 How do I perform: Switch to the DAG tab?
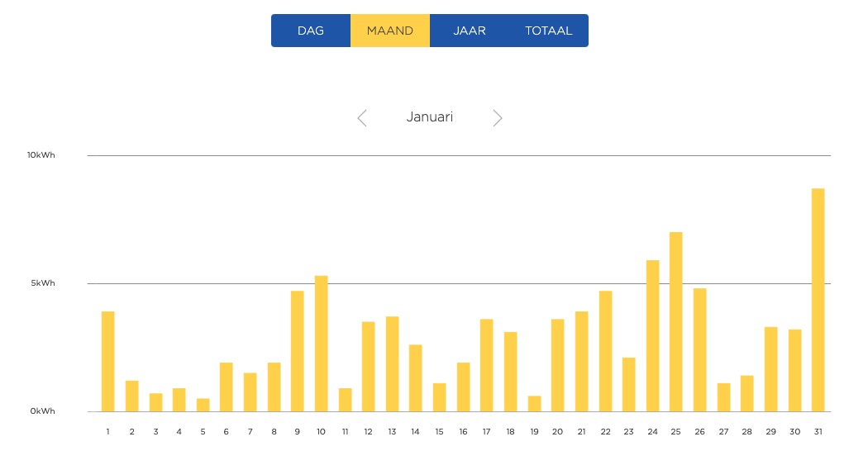pos(311,31)
